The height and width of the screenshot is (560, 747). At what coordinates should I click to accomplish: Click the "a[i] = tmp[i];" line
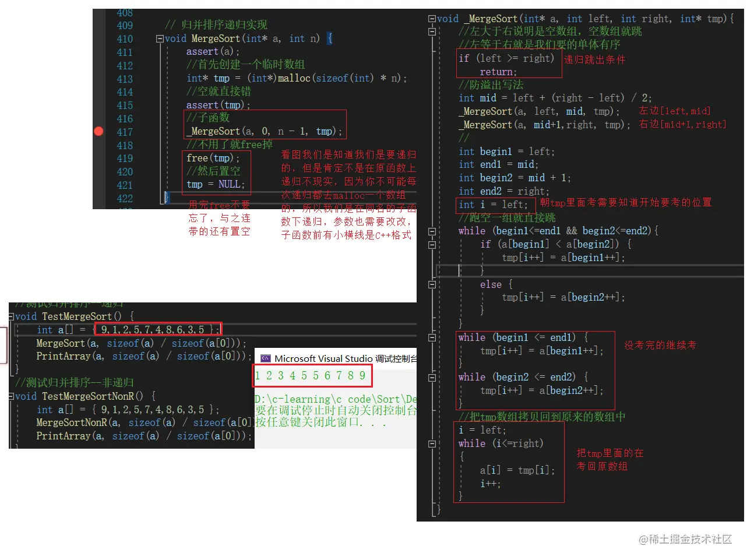pos(517,470)
